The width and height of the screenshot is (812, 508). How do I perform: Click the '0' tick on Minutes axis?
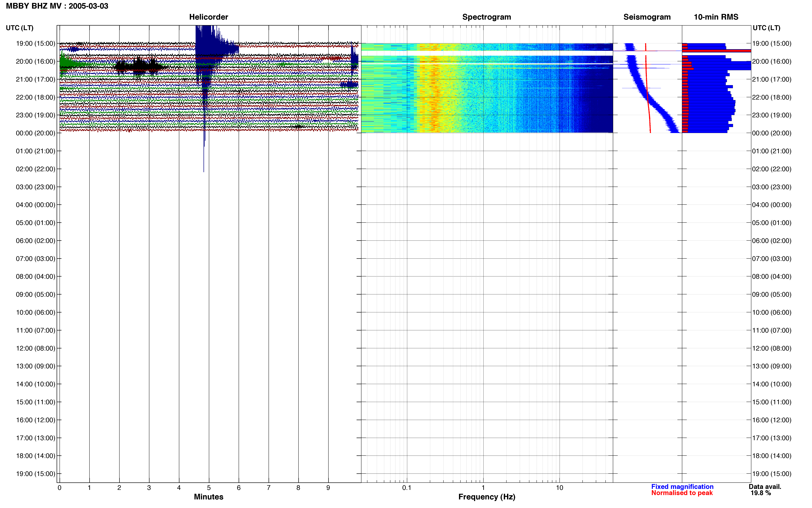point(59,488)
